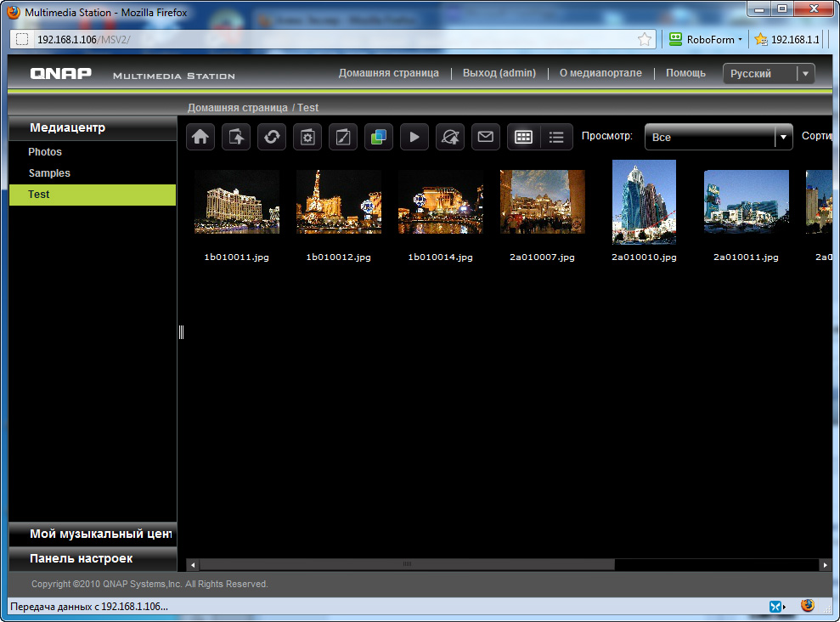Select the Samples folder in sidebar

pyautogui.click(x=49, y=173)
